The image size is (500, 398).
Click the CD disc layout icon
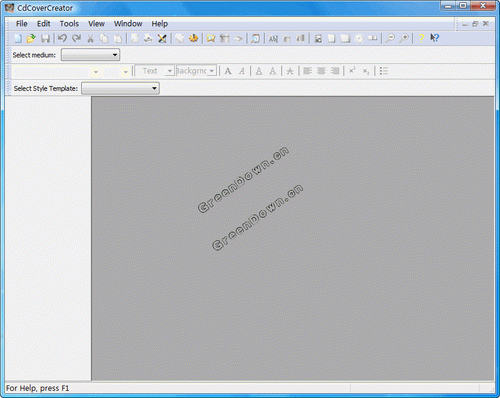(359, 38)
